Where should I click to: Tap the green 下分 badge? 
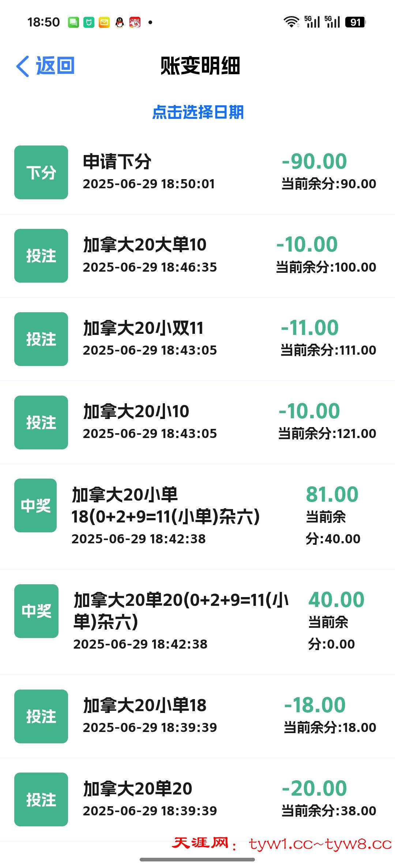(x=41, y=173)
